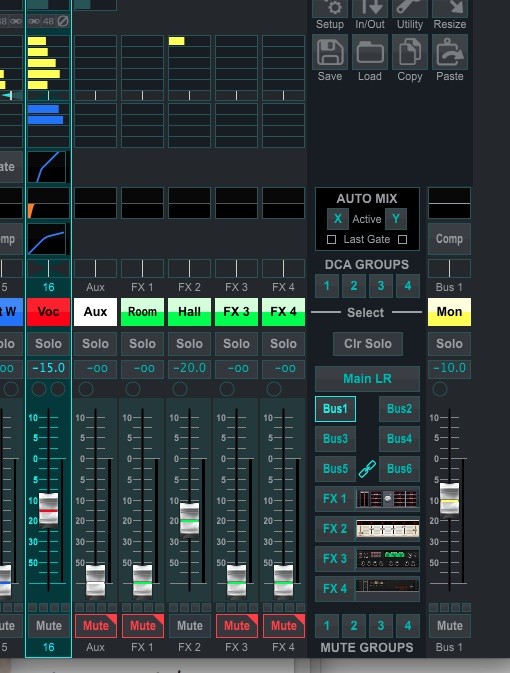Click the FX 3 green channel label
Image resolution: width=510 pixels, height=673 pixels.
237,312
